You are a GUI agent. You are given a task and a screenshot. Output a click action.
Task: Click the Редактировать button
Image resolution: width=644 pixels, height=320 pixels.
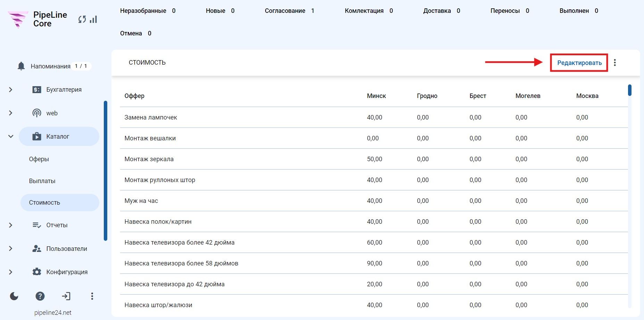click(x=579, y=63)
